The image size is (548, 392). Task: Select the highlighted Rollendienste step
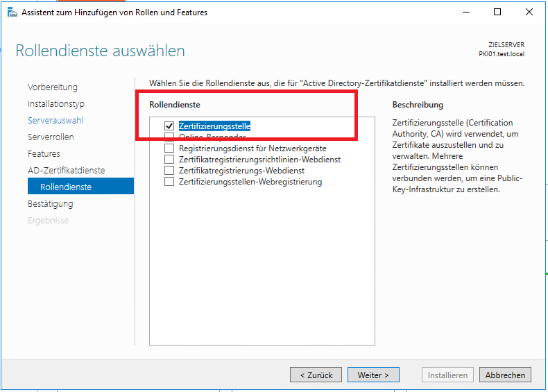click(66, 187)
